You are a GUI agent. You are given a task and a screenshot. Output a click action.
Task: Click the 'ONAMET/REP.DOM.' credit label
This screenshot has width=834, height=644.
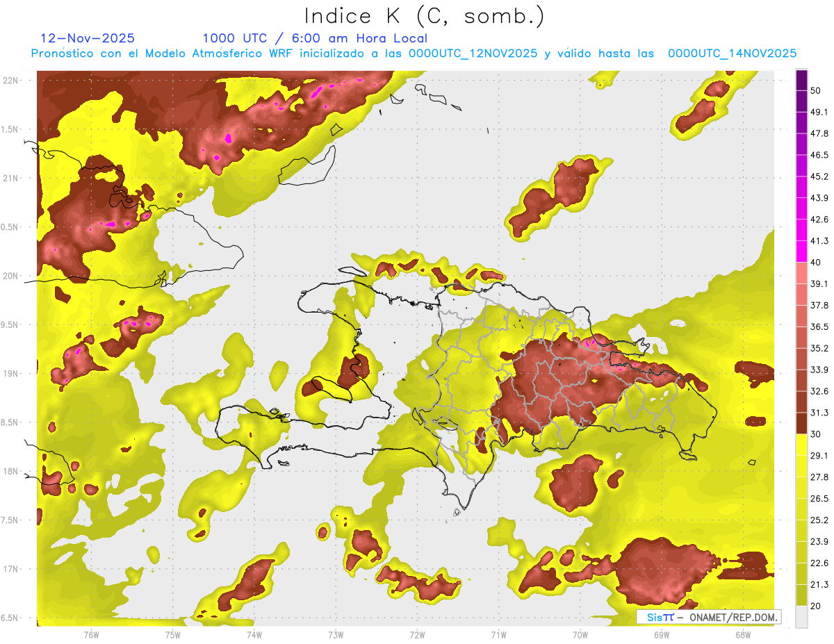tap(733, 618)
